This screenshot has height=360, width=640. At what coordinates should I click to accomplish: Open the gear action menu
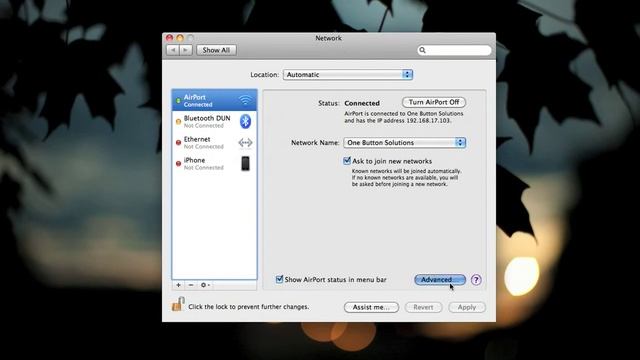(205, 285)
